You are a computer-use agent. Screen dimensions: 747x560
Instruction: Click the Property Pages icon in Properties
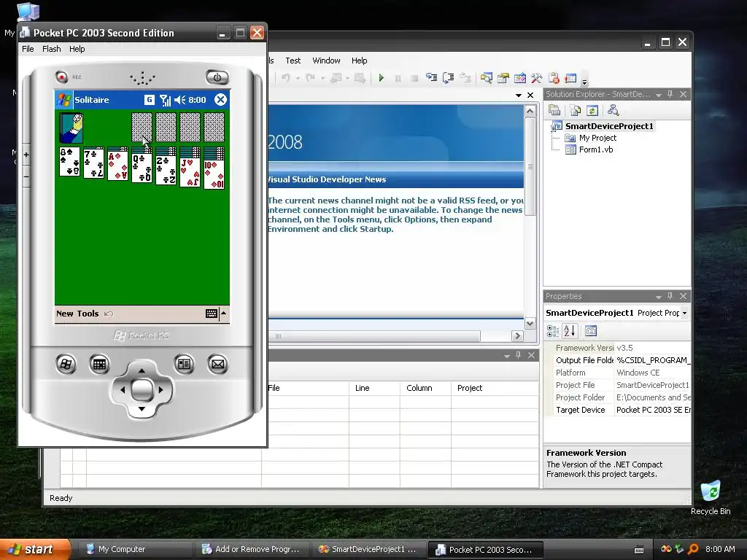(591, 330)
